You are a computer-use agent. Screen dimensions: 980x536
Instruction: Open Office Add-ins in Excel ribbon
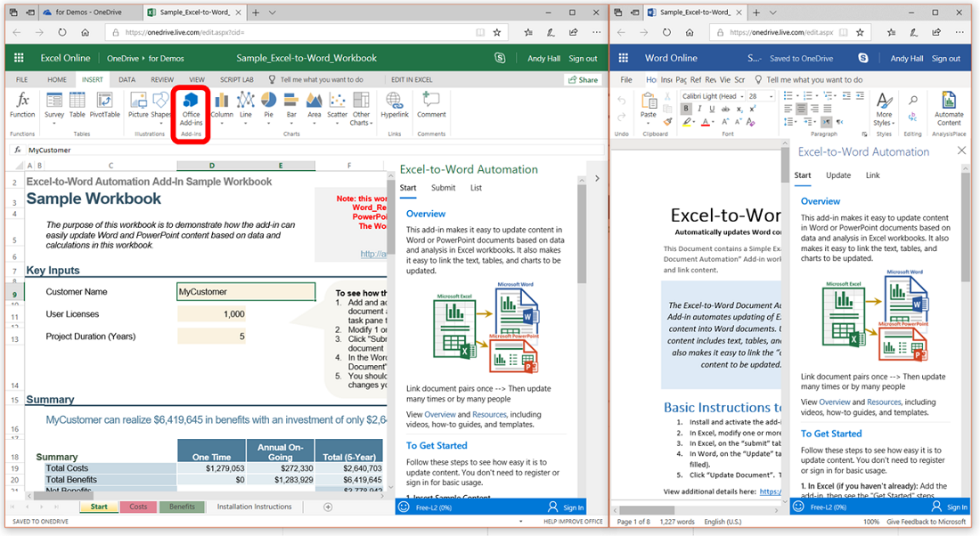[191, 109]
